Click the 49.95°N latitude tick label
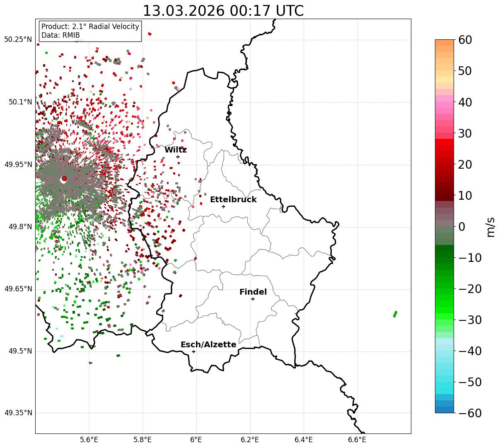 point(18,165)
